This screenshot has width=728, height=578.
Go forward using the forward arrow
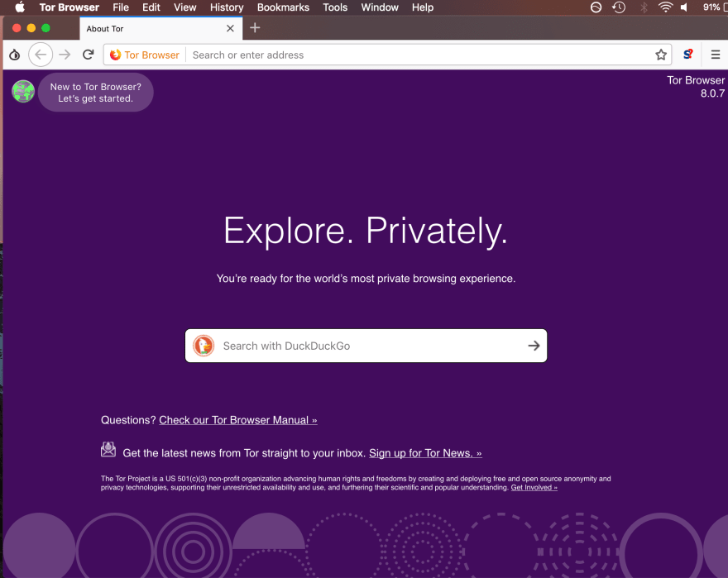65,55
